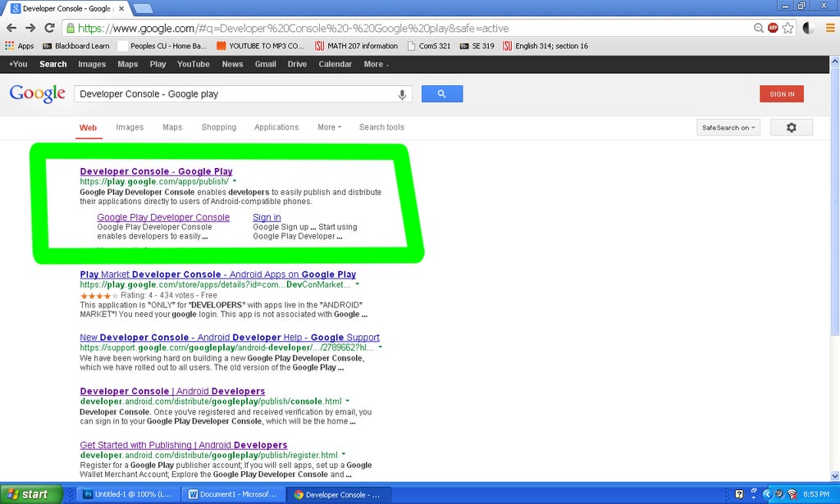This screenshot has width=840, height=504.
Task: Bookmark this page with the star icon
Action: (787, 28)
